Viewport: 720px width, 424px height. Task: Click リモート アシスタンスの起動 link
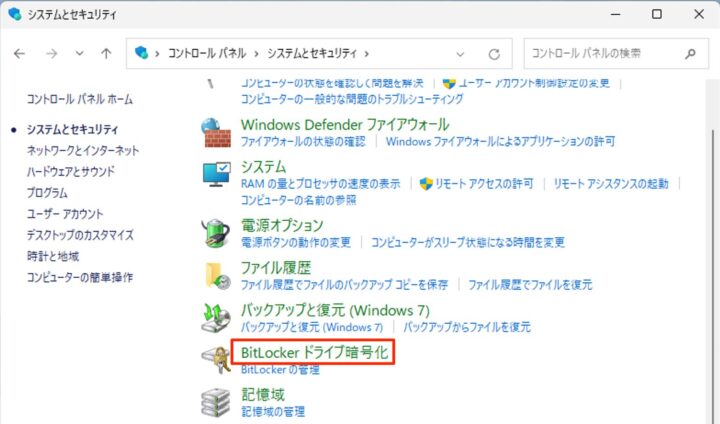[x=611, y=184]
